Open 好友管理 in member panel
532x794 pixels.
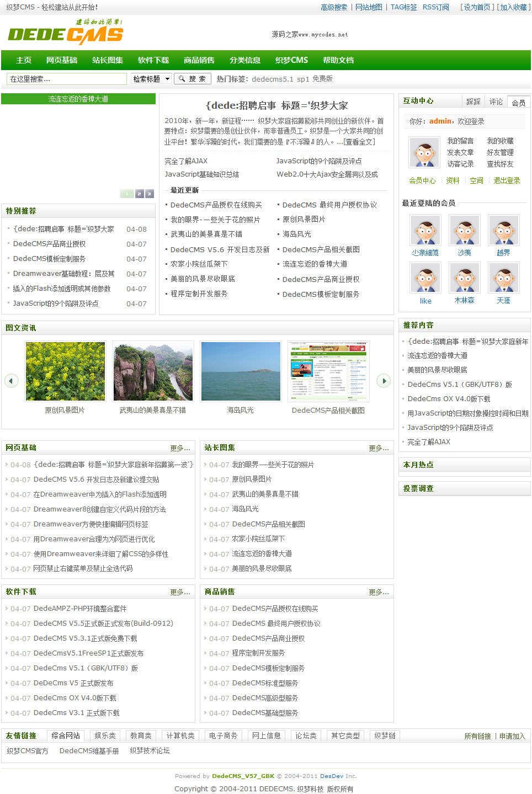pos(500,152)
